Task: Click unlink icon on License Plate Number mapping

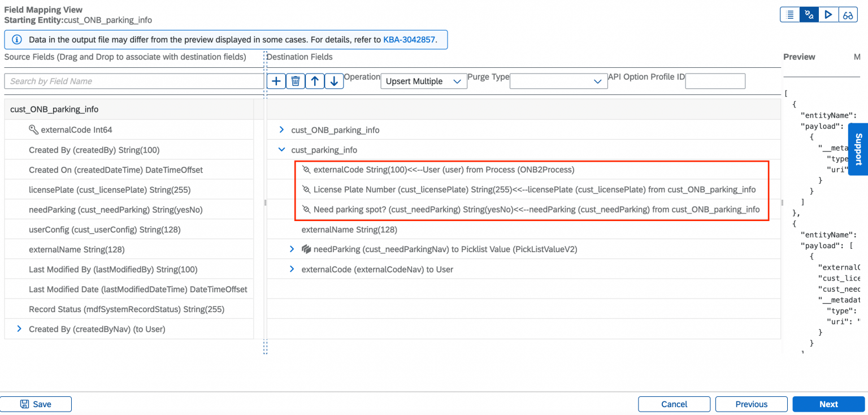Action: (x=307, y=189)
